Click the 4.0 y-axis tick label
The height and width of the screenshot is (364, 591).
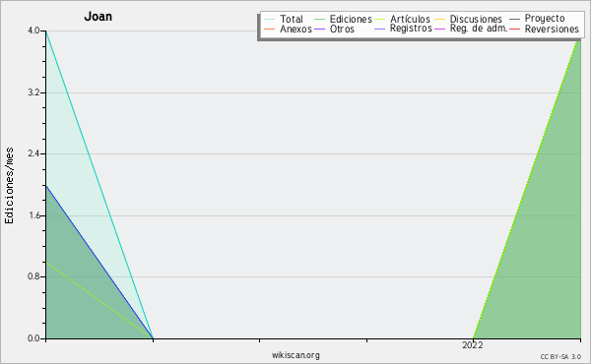pos(34,30)
